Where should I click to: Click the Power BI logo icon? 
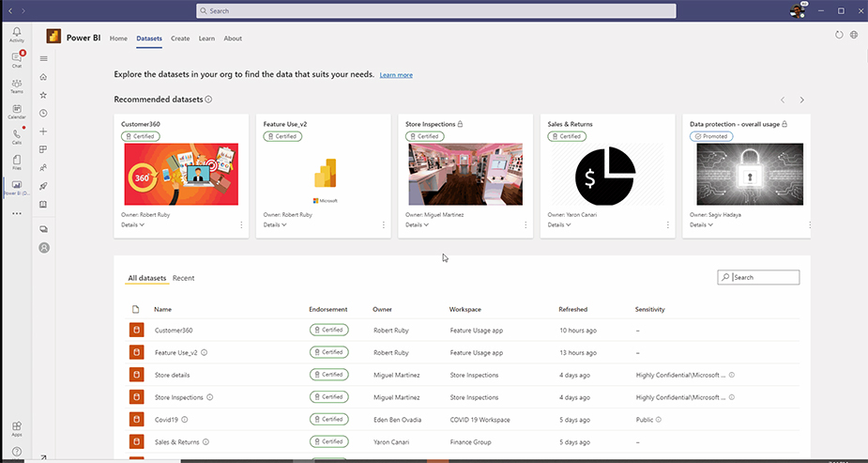tap(53, 36)
